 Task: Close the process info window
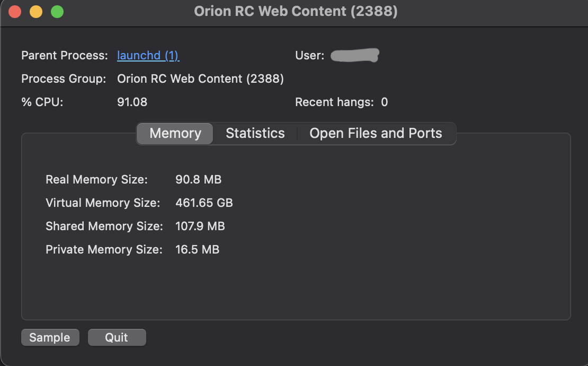(15, 12)
